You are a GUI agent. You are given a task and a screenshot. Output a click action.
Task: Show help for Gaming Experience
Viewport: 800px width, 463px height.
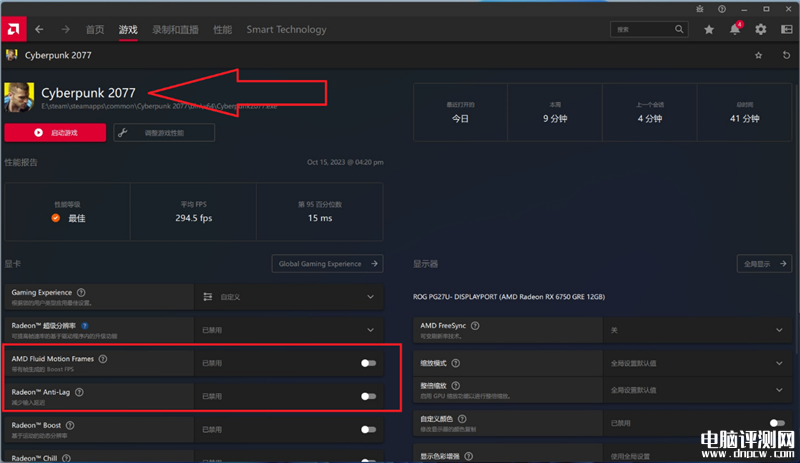[81, 293]
